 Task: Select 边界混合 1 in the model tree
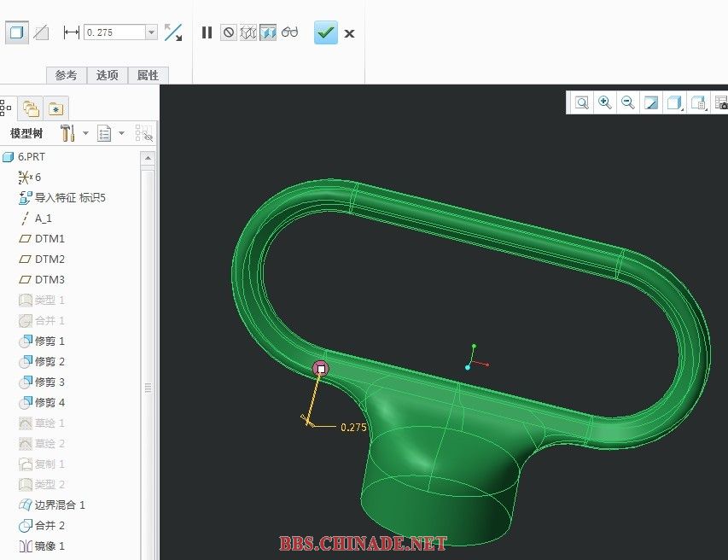60,505
